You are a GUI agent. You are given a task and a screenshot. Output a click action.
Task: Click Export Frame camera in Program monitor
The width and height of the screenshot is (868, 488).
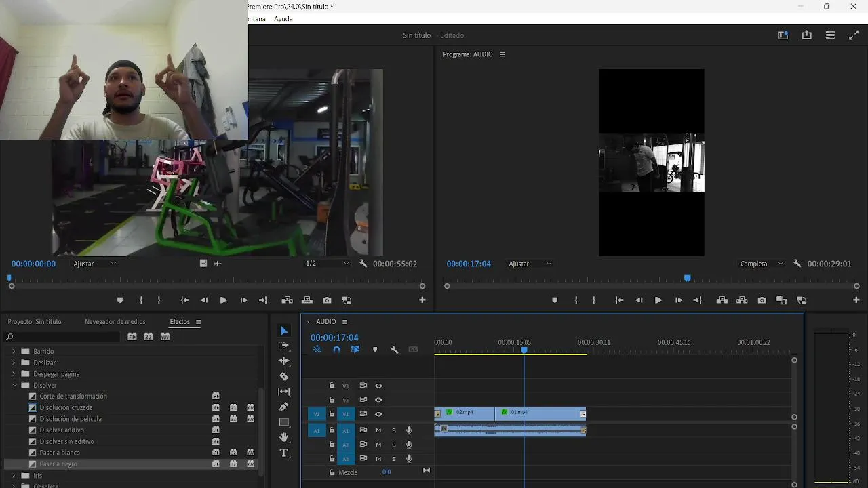point(762,300)
